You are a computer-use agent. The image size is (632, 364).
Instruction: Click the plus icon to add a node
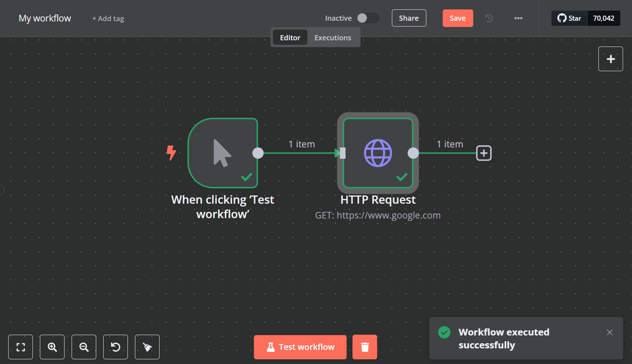pos(610,58)
